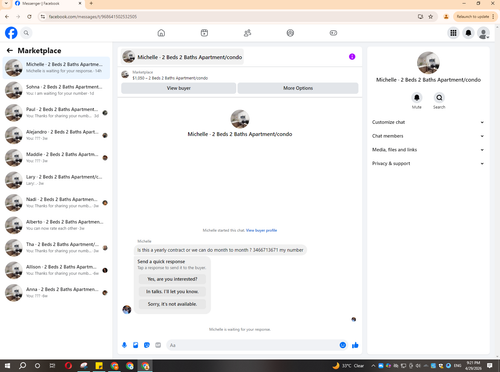
Task: Open Task View on the taskbar
Action: click(x=52, y=366)
